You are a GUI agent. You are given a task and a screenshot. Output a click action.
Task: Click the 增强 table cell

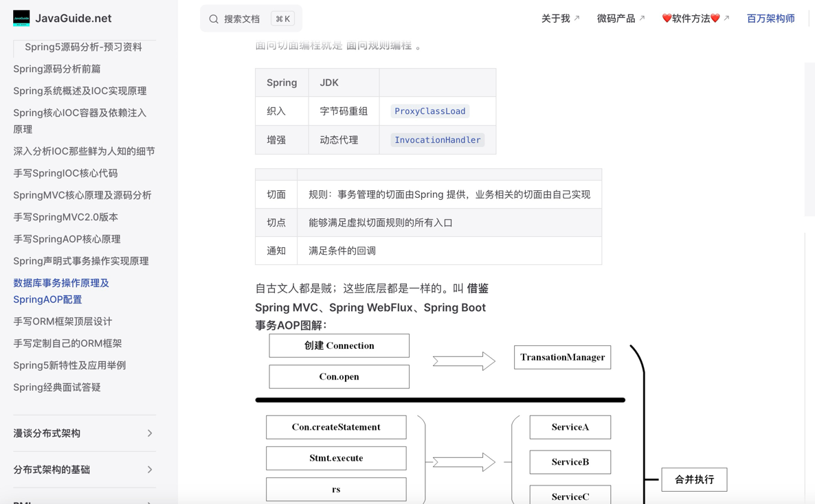282,140
